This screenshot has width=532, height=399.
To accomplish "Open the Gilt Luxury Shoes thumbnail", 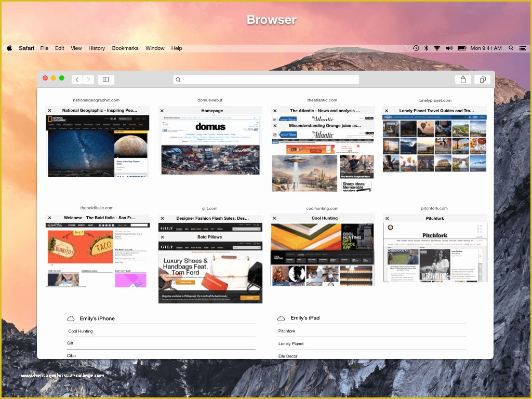I will coord(210,272).
